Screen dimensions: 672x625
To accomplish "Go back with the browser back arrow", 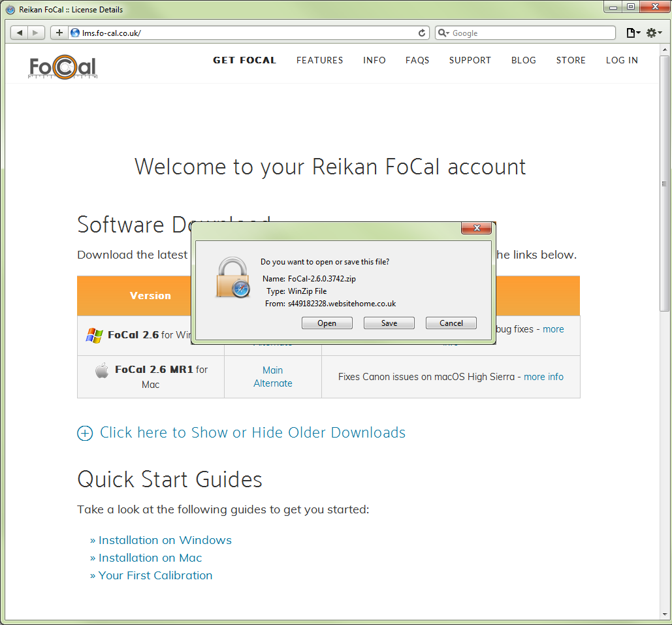I will click(20, 33).
